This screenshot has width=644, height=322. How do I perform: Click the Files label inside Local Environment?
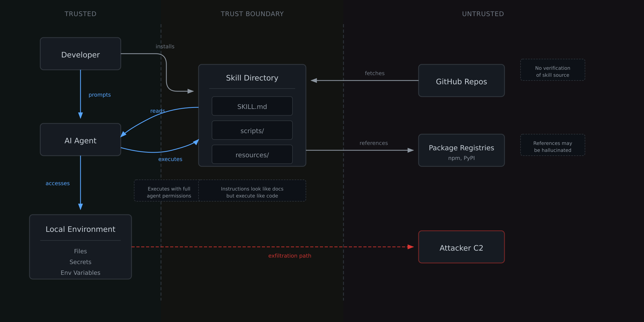click(80, 251)
